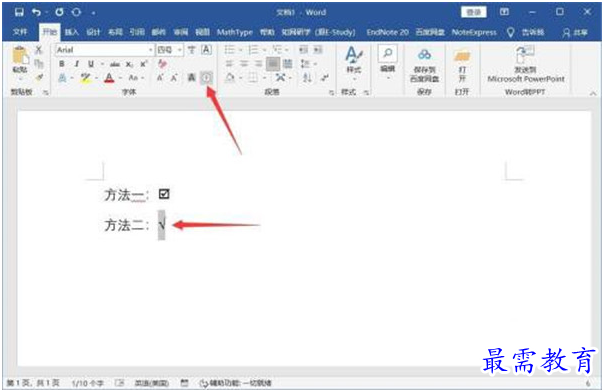
Task: Undo the last action
Action: [x=37, y=12]
